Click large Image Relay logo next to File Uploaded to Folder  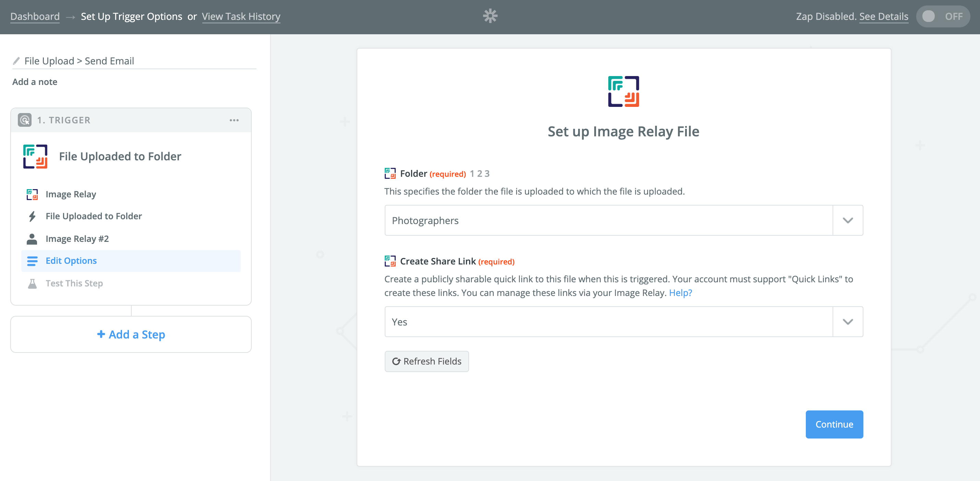click(35, 156)
